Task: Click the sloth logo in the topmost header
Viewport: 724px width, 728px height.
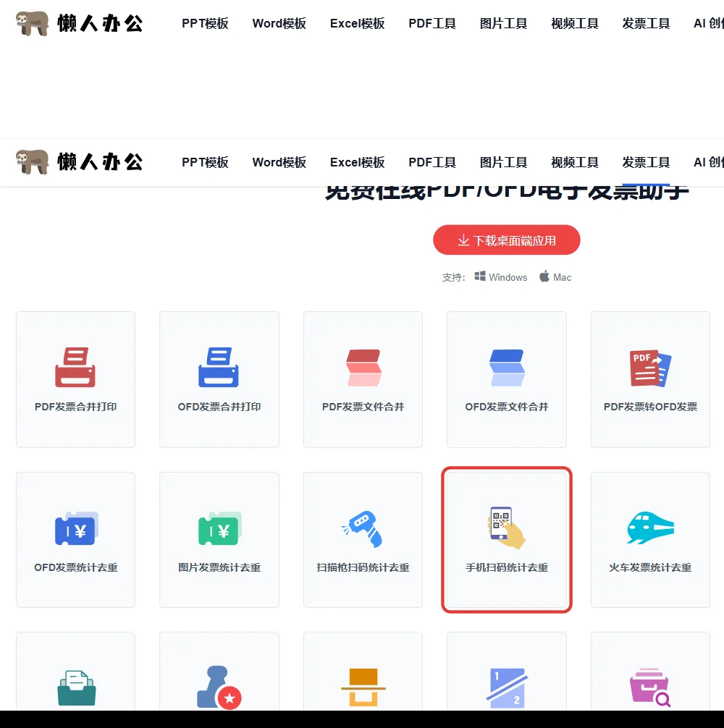Action: 32,23
